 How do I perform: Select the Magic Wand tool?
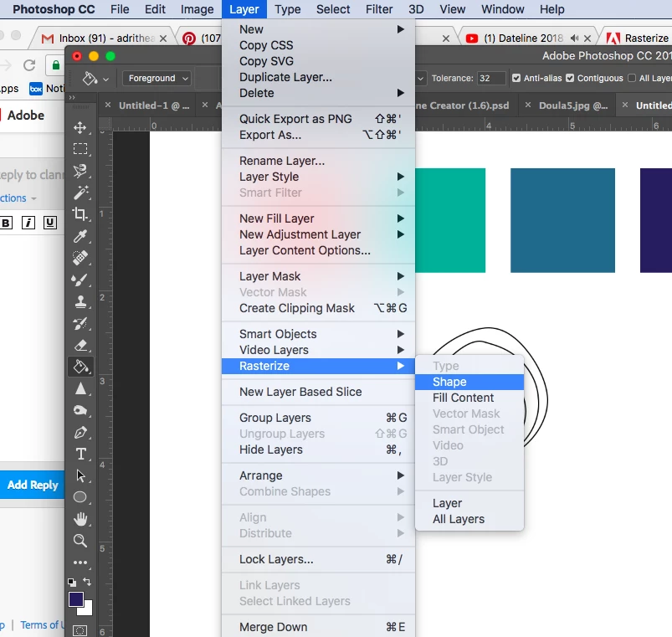(x=80, y=193)
